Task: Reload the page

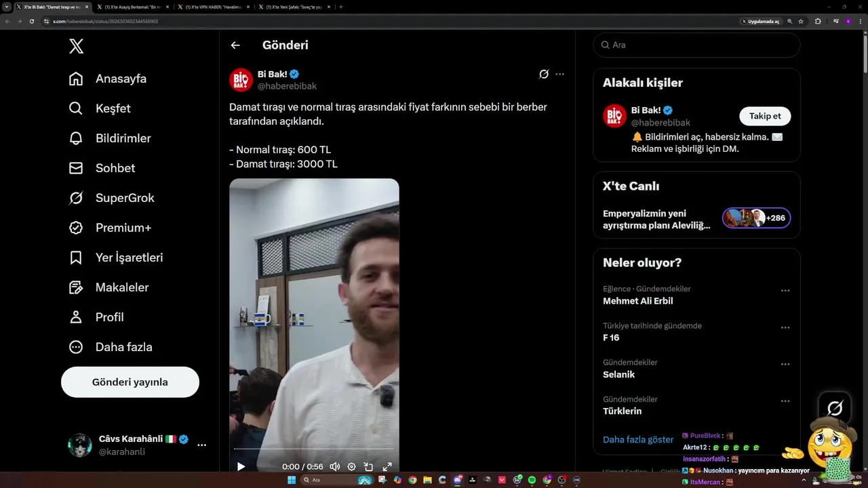Action: [31, 21]
